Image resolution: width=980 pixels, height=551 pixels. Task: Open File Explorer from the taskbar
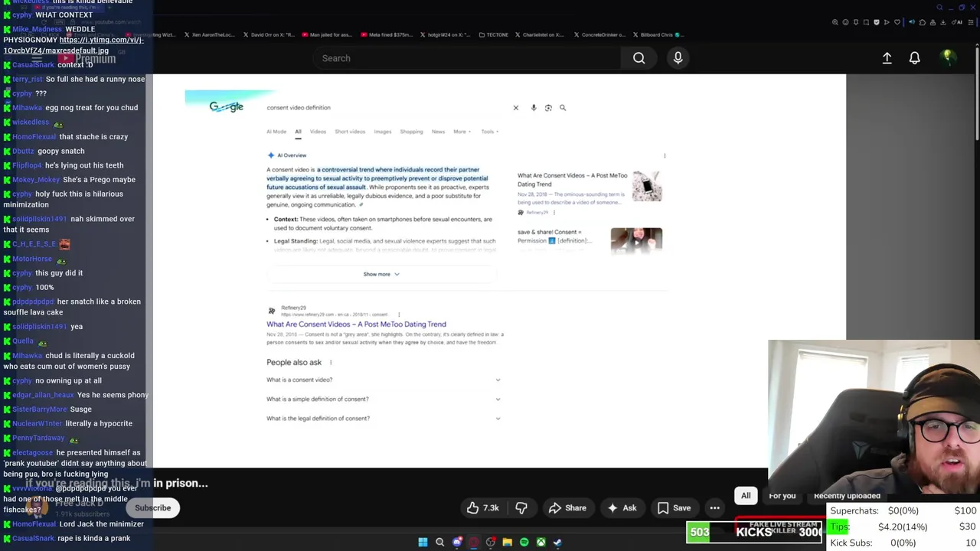pos(507,543)
